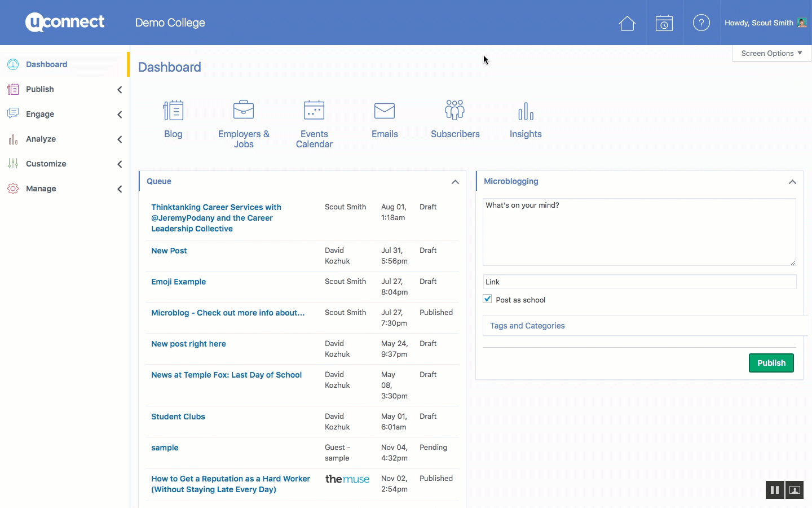The image size is (812, 508).
Task: Pause playback using the pause button
Action: click(774, 490)
